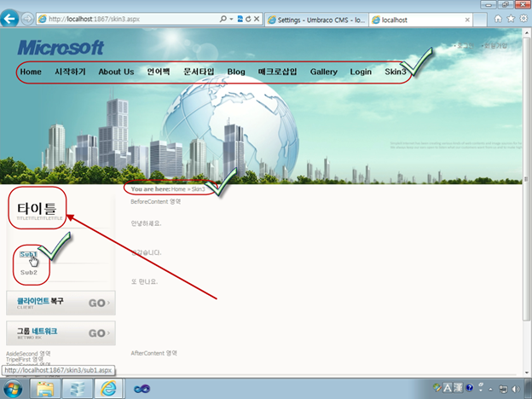
Task: Open Favorites star icon
Action: (511, 19)
